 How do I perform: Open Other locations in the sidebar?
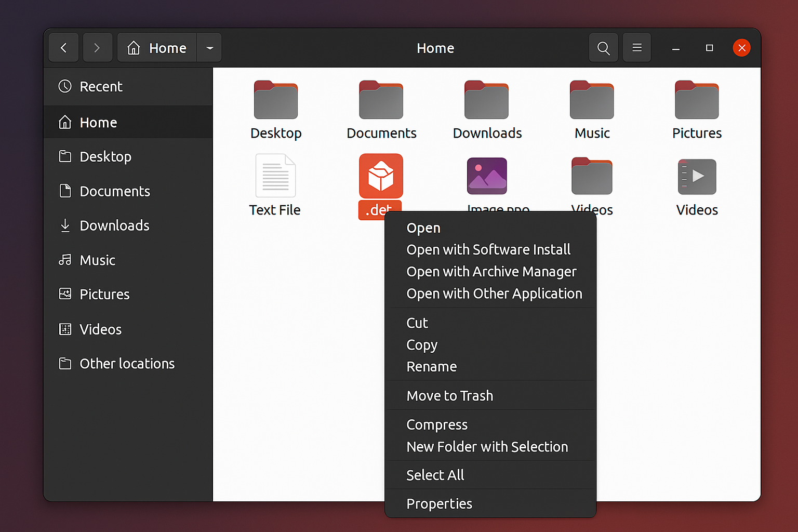tap(127, 363)
